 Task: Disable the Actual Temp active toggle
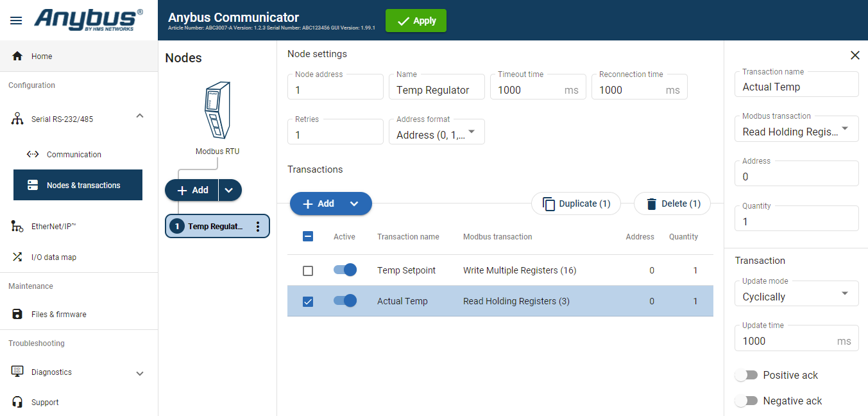tap(345, 300)
